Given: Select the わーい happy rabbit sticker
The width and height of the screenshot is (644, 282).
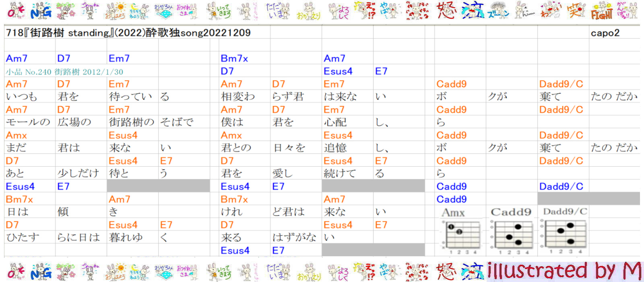Looking at the screenshot, I should 550,11.
